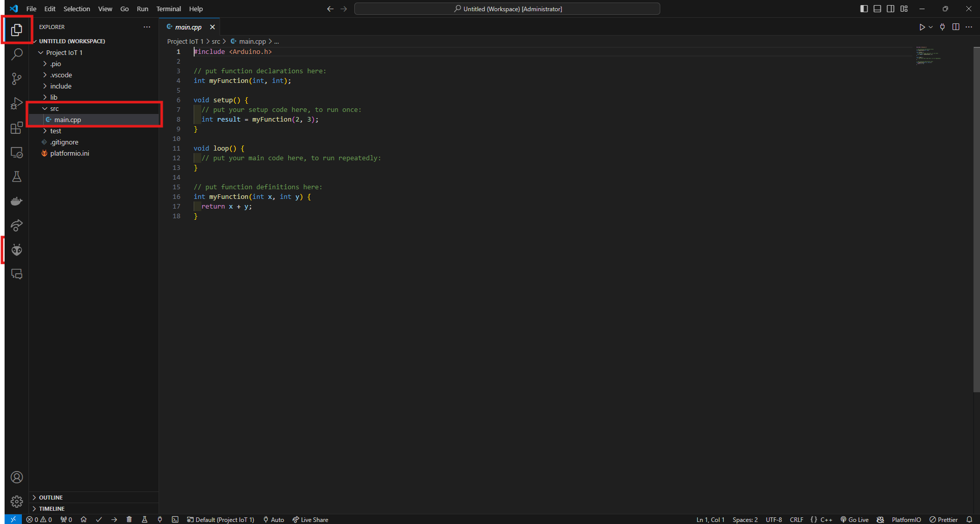Image resolution: width=980 pixels, height=524 pixels.
Task: Click the Live Share status button
Action: (x=311, y=519)
